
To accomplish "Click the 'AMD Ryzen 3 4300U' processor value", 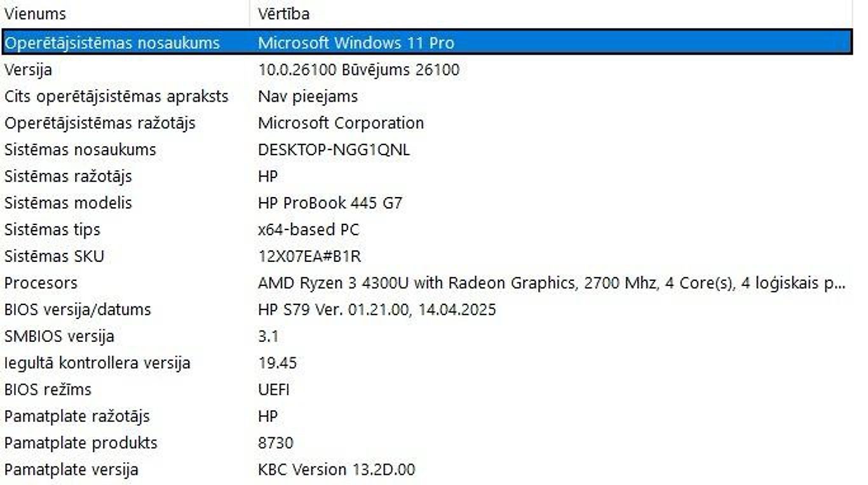I will (552, 283).
